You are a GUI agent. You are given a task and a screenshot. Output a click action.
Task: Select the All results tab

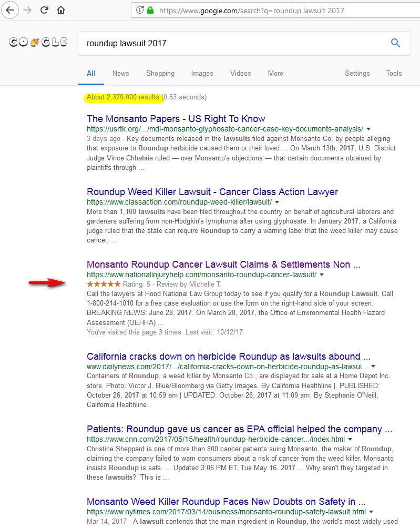coord(91,74)
